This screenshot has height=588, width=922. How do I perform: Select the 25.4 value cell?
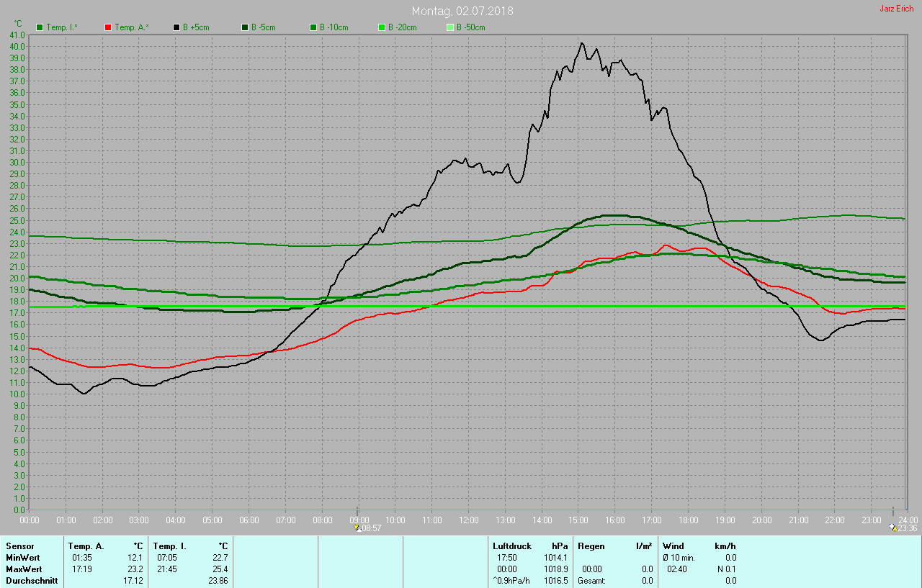coord(220,569)
